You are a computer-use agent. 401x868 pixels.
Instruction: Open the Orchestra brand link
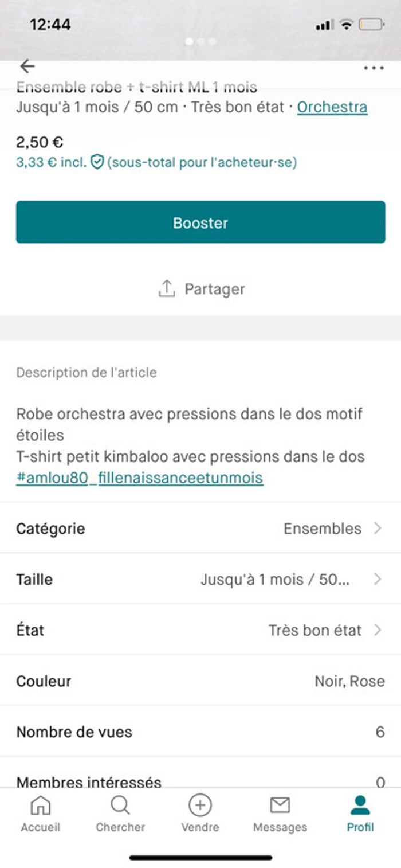[332, 107]
